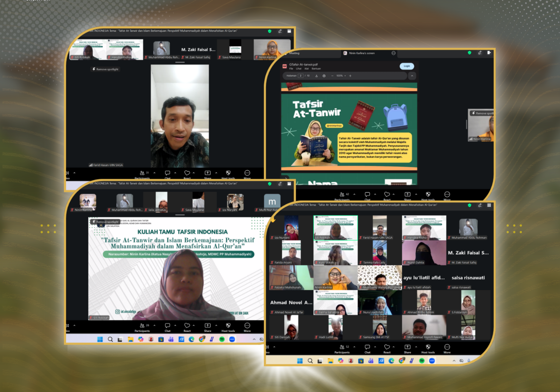The height and width of the screenshot is (392, 560).
Task: Click the grid view icon in gallery window
Action: [489, 205]
